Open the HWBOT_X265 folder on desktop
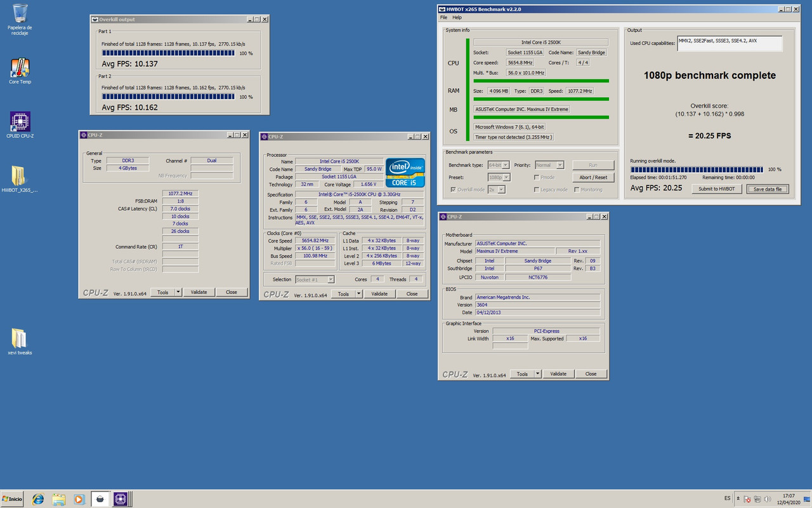 point(20,179)
